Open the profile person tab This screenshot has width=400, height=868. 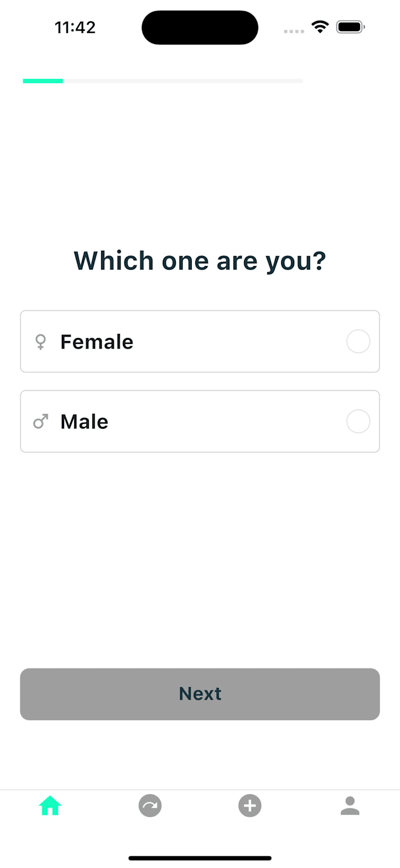(x=350, y=806)
